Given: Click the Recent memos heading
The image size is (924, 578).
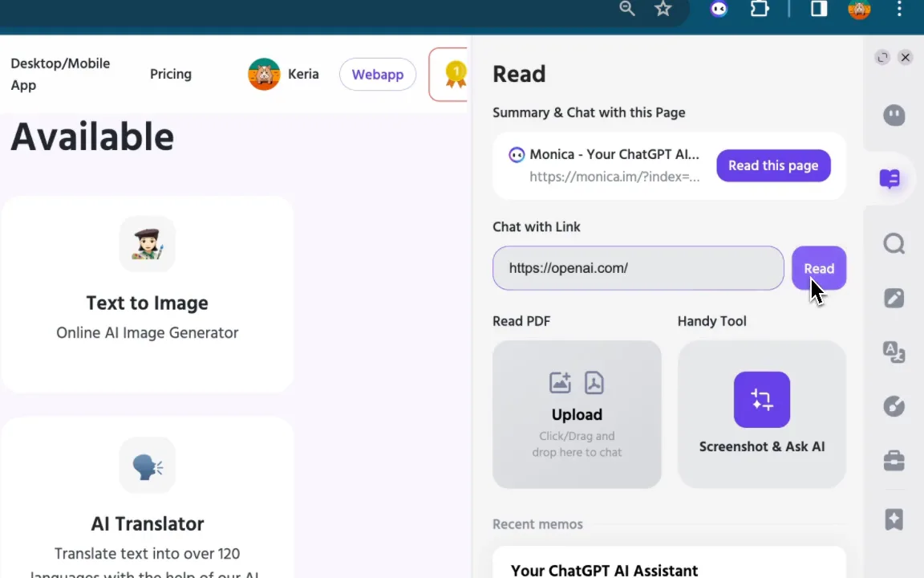Looking at the screenshot, I should (537, 524).
